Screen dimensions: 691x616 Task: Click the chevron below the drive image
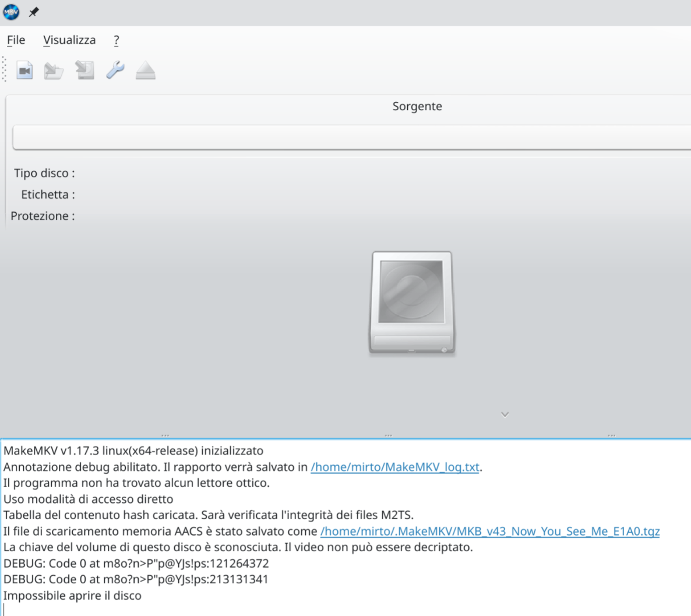pyautogui.click(x=505, y=414)
